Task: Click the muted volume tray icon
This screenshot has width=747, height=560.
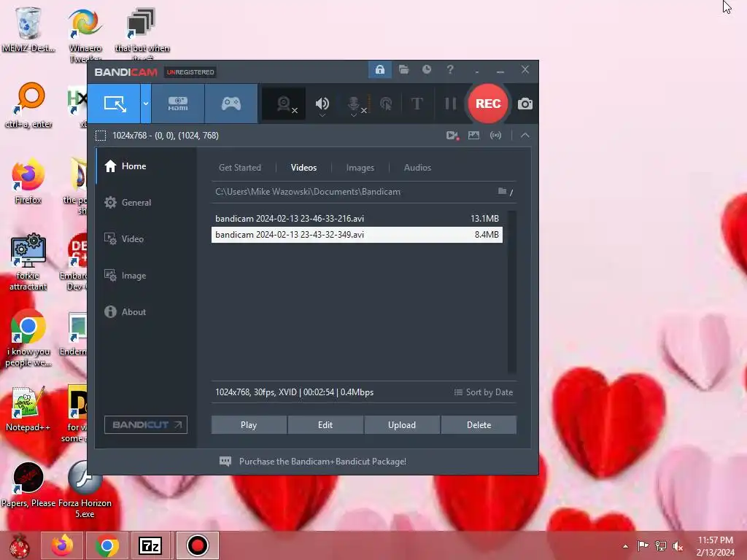Action: pos(678,546)
